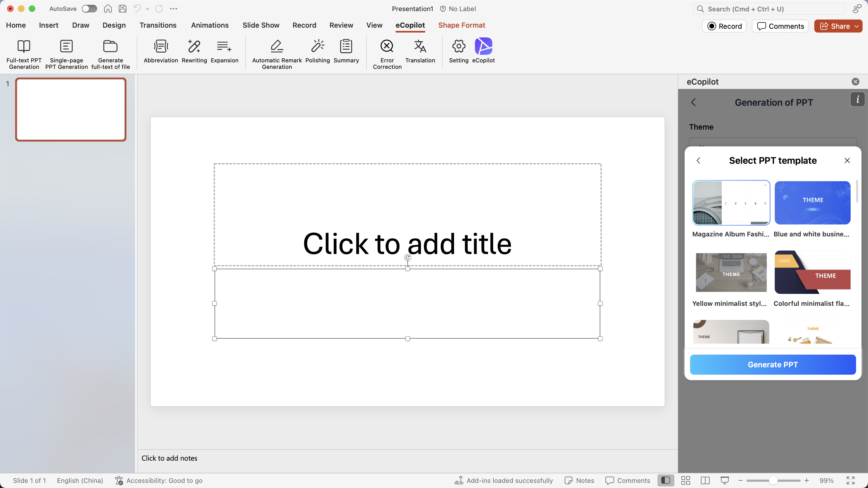This screenshot has width=868, height=488.
Task: Enable presenter view from status bar
Action: click(725, 480)
